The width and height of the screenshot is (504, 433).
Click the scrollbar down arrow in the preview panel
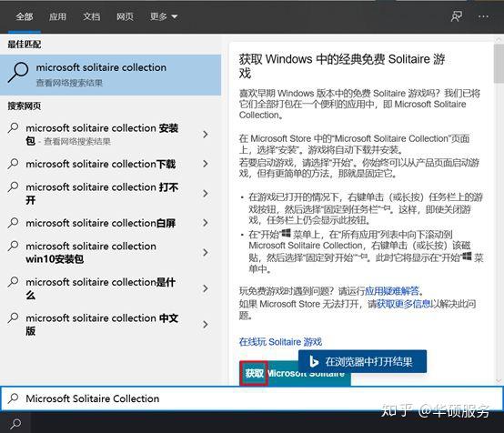click(x=499, y=381)
